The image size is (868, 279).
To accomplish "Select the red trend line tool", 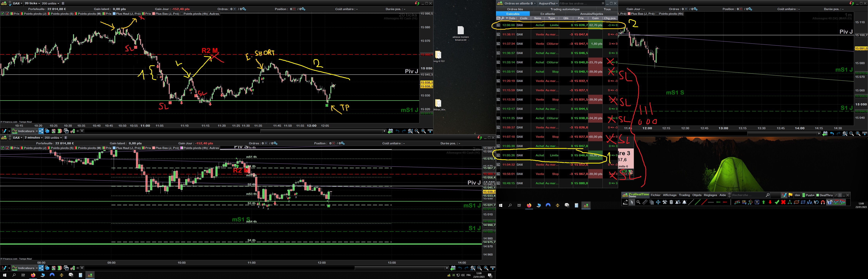I will click(704, 202).
